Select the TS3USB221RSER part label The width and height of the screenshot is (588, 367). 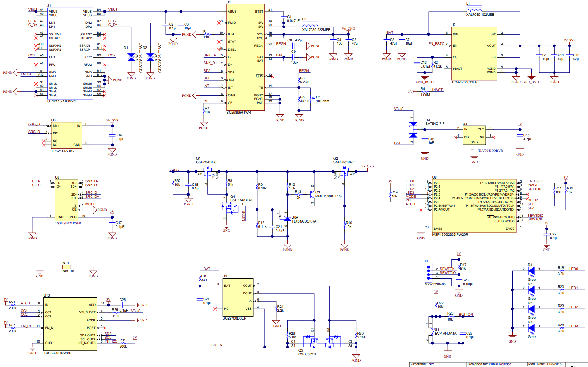(68, 223)
